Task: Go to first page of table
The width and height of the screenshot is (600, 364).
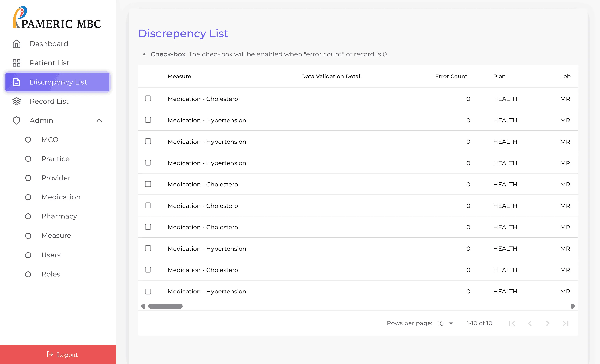Action: point(512,323)
